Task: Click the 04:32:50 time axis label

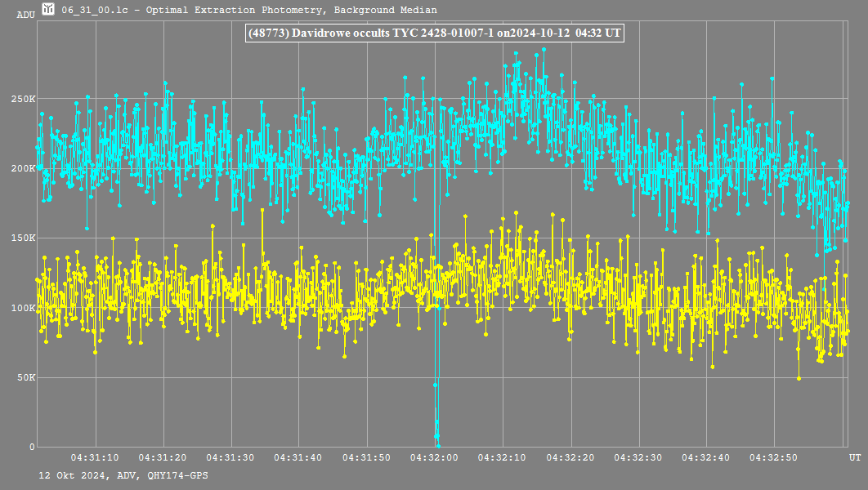Action: (773, 458)
